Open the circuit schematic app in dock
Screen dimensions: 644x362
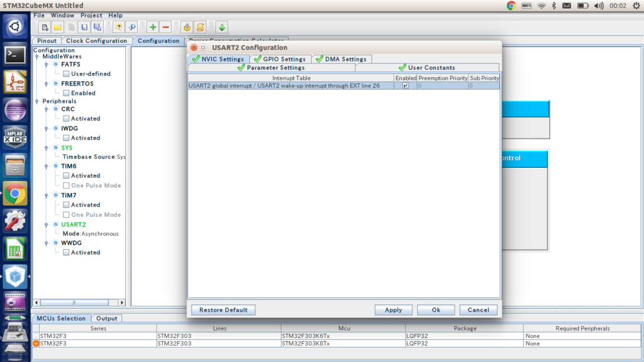(15, 82)
